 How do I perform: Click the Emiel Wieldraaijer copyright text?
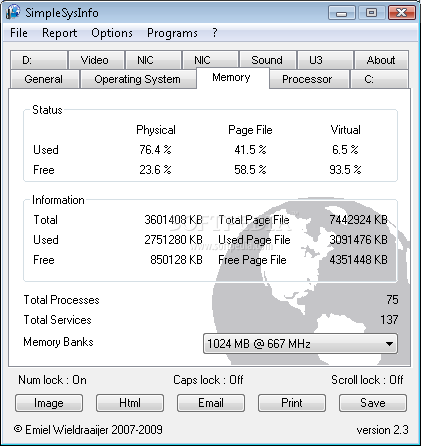pos(88,430)
